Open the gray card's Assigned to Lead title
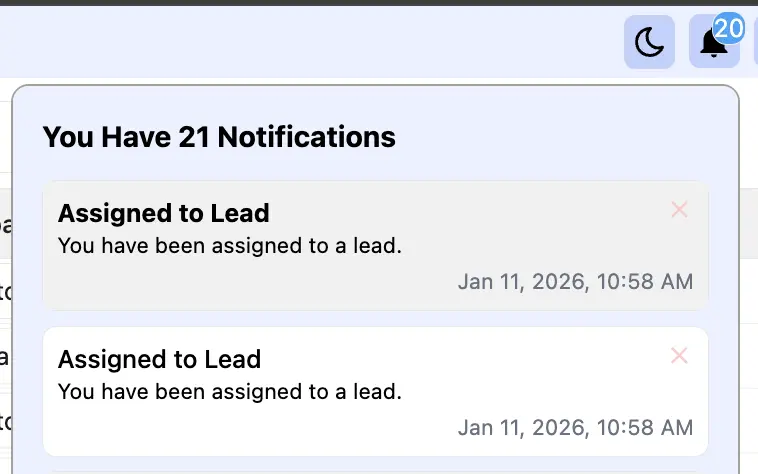 tap(164, 213)
